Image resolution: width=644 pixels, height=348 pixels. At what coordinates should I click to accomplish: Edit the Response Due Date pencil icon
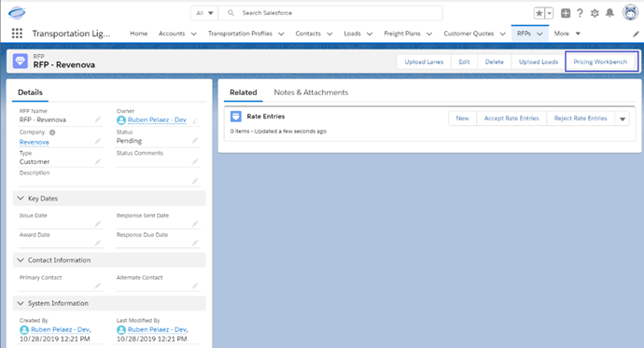coord(195,243)
